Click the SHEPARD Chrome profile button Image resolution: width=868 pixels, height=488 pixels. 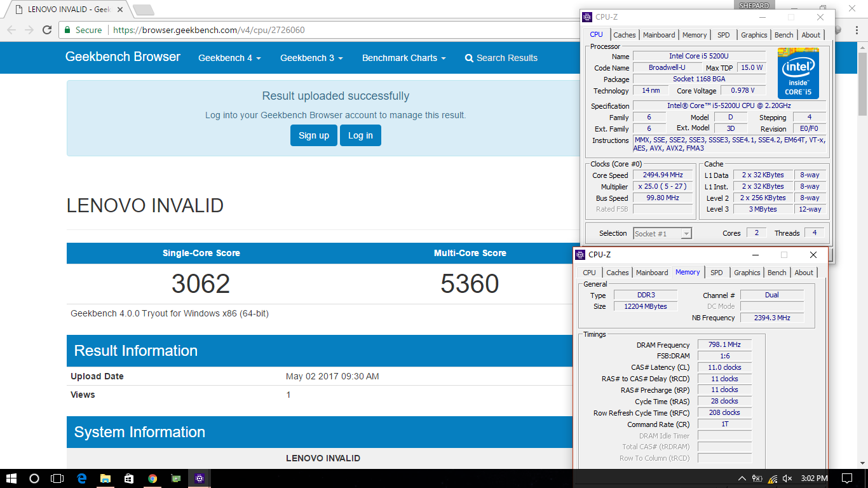coord(754,6)
